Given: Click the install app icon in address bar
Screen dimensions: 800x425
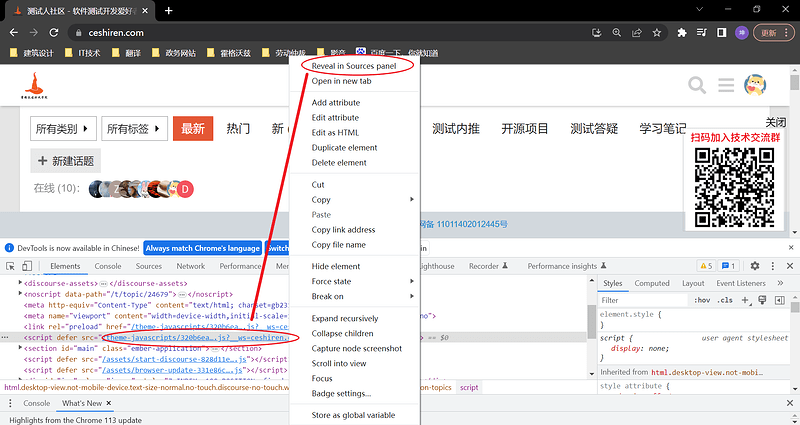Looking at the screenshot, I should point(596,33).
